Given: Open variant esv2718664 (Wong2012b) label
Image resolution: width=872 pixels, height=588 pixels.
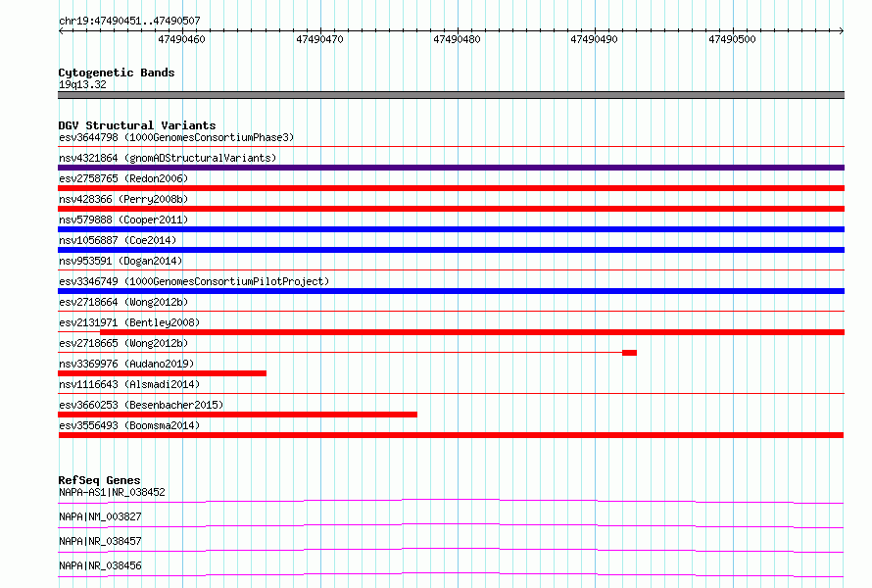Looking at the screenshot, I should pyautogui.click(x=123, y=302).
